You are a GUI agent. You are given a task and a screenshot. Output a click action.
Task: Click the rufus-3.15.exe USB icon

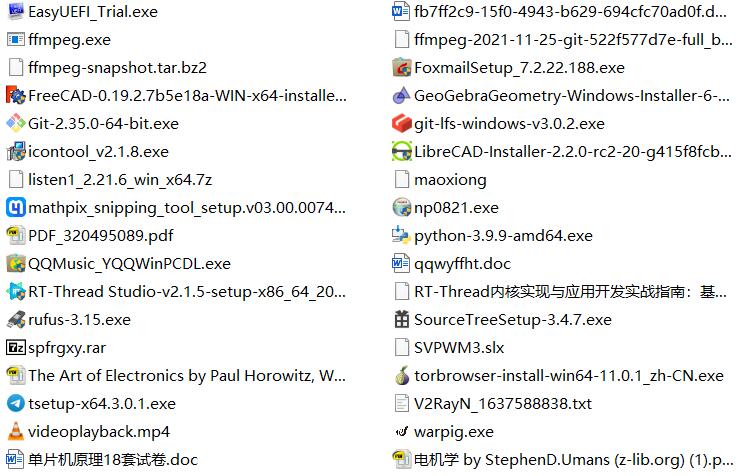15,320
